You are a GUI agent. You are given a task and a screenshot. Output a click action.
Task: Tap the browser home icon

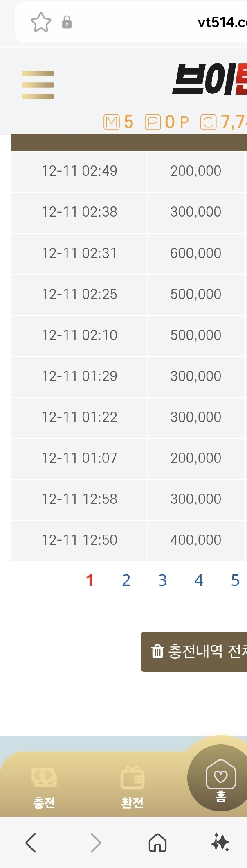157,843
